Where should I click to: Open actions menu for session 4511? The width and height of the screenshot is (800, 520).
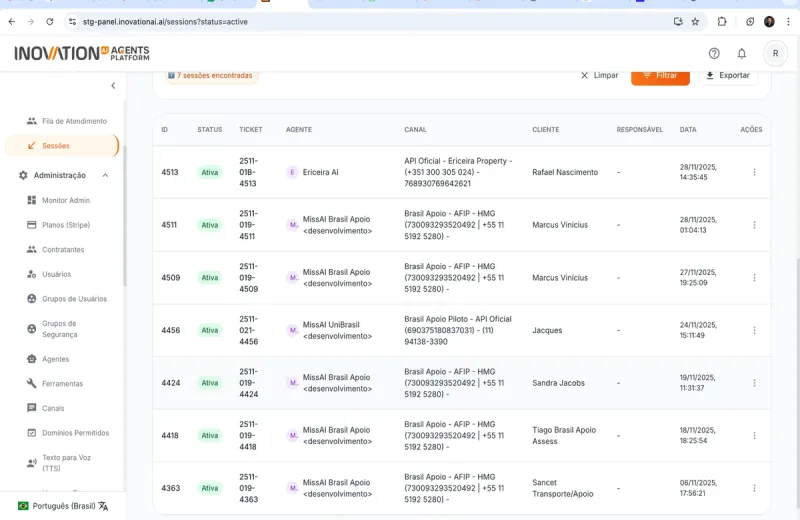click(754, 225)
